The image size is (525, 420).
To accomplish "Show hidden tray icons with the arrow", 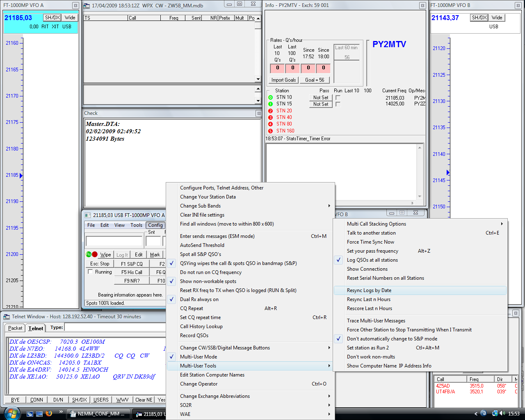I will pos(476,414).
